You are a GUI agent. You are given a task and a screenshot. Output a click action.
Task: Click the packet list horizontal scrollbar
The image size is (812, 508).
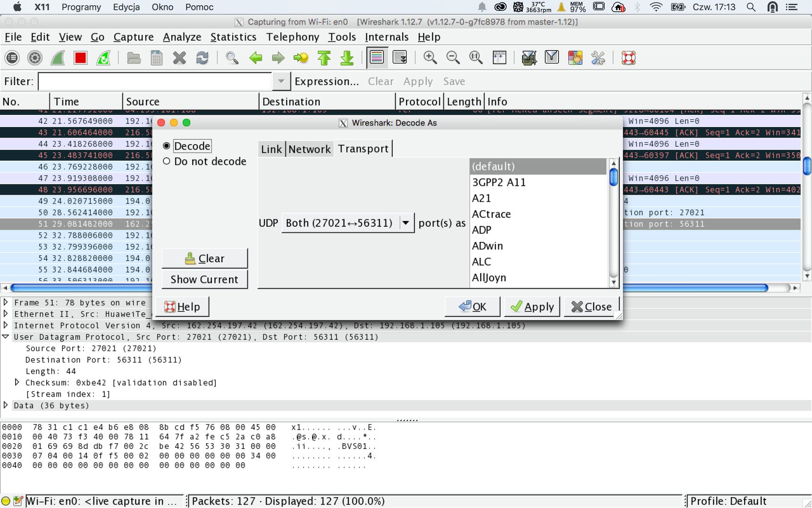click(x=389, y=287)
